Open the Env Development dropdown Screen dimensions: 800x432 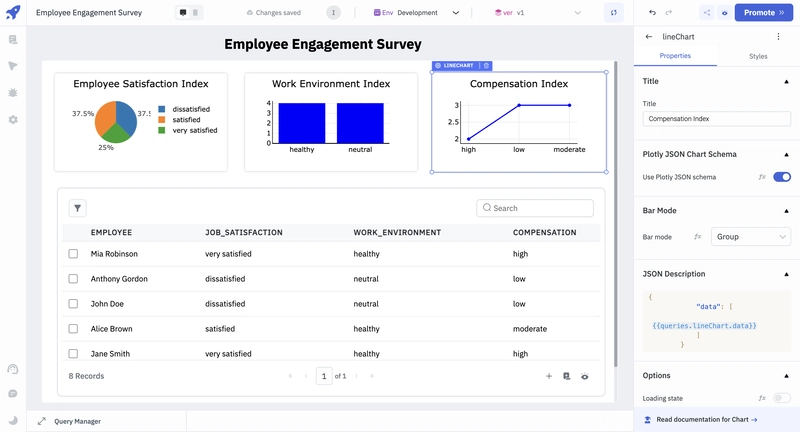[x=416, y=13]
